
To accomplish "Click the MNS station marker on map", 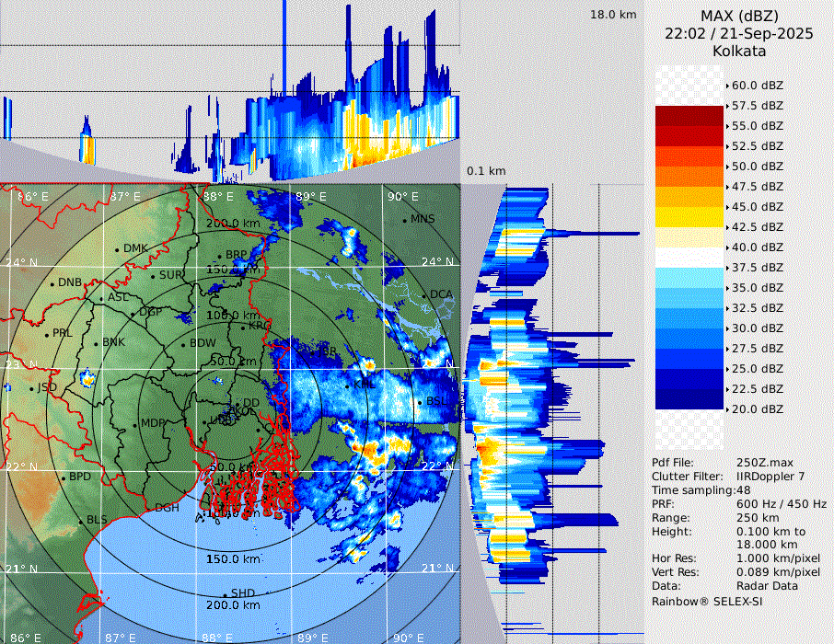I will 405,219.
